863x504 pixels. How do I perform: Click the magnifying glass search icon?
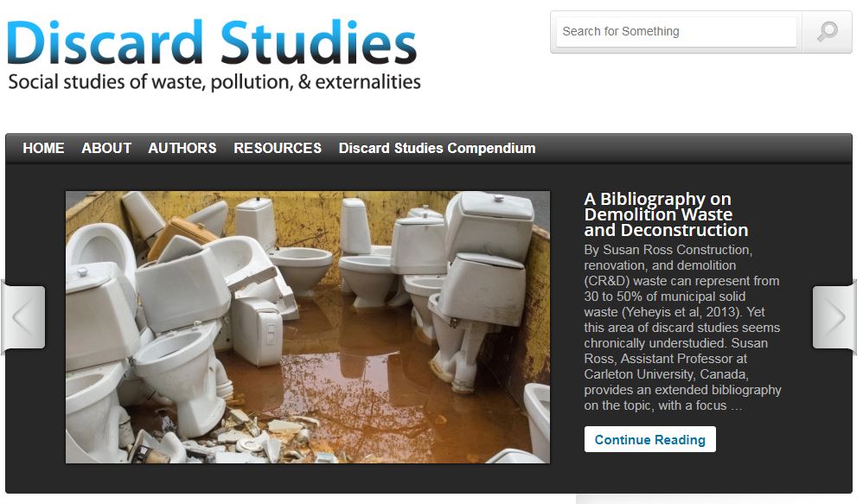click(x=827, y=32)
